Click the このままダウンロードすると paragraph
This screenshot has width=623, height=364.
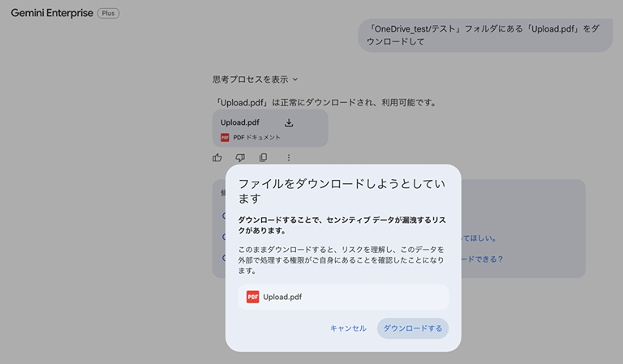coord(342,260)
